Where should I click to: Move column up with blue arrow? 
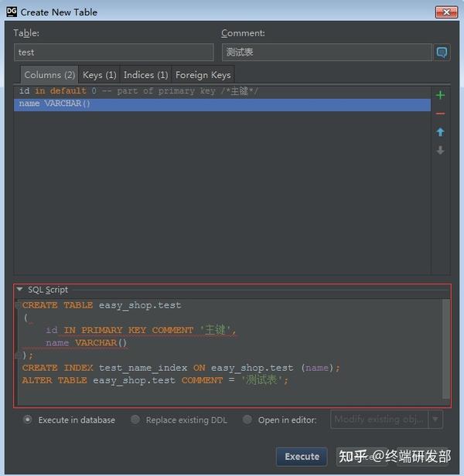point(440,132)
